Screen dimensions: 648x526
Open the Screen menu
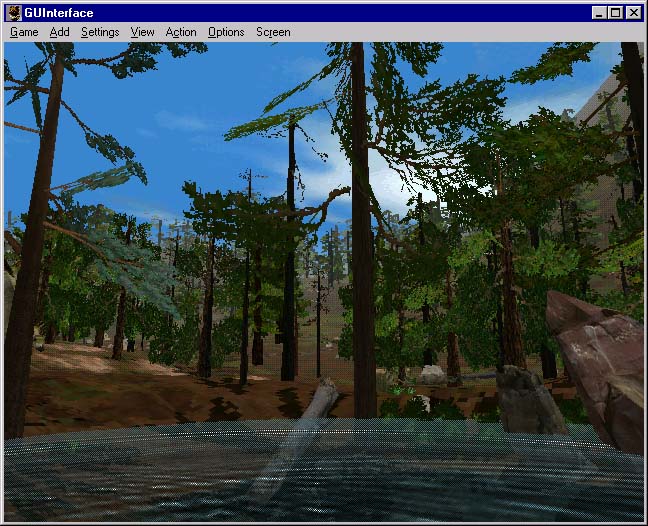tap(273, 32)
